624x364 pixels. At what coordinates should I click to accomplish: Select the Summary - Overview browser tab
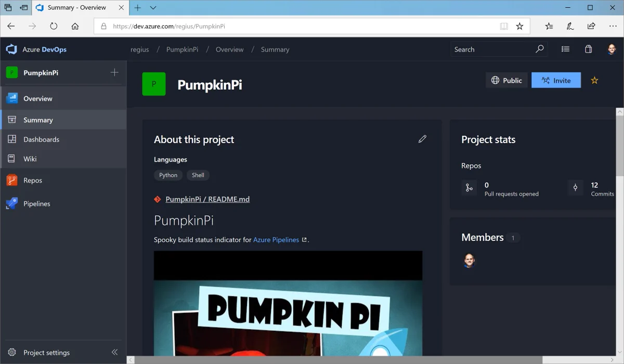click(81, 8)
